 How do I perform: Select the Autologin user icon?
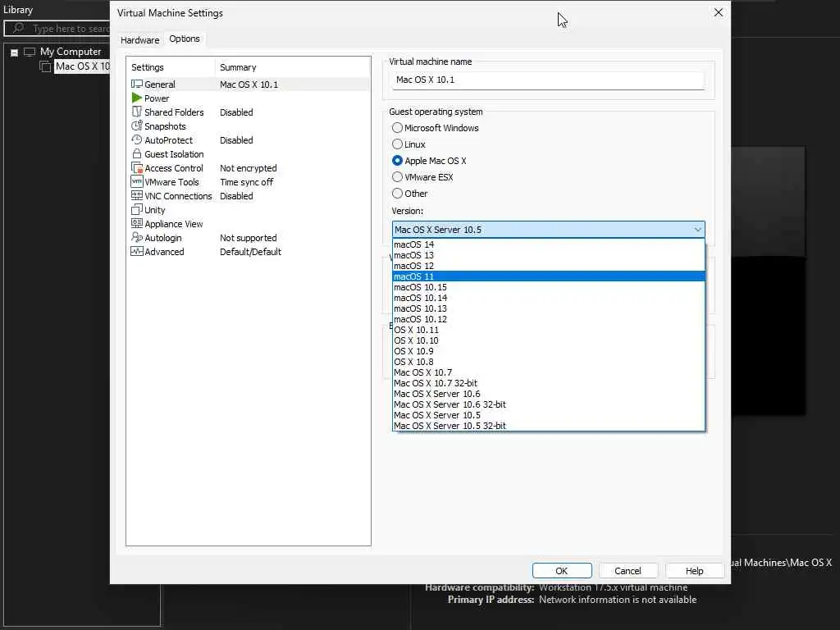point(137,237)
